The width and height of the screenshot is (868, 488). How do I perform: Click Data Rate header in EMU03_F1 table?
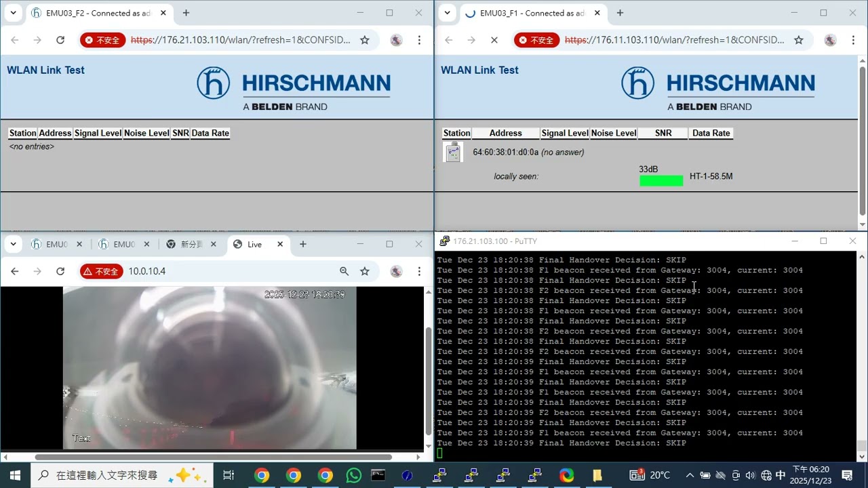[x=711, y=133]
